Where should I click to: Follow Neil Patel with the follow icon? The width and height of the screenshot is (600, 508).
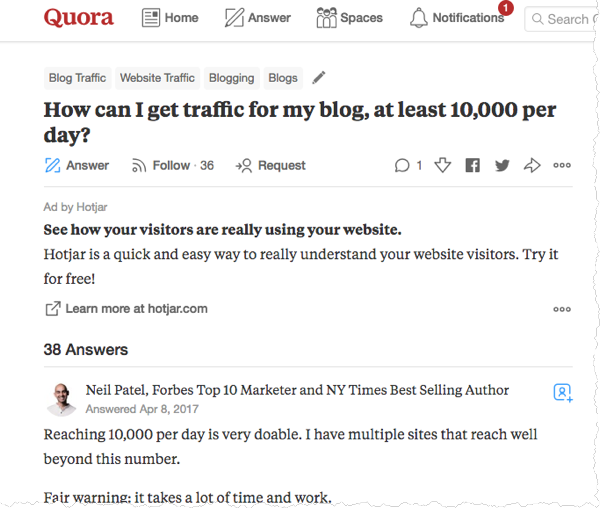click(563, 393)
